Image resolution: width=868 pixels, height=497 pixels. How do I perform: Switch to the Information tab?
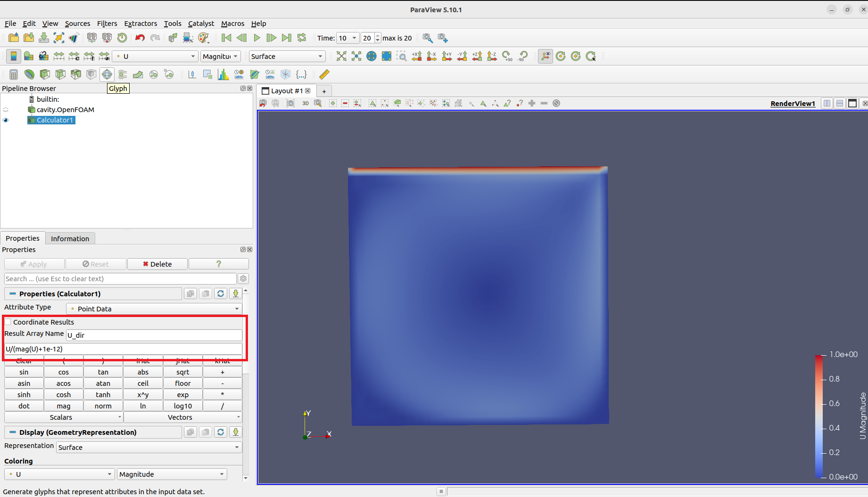point(70,239)
